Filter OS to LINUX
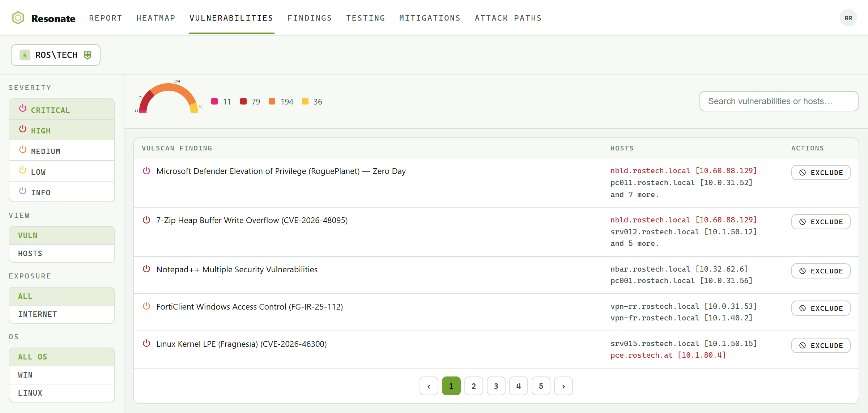The image size is (868, 413). [x=62, y=393]
